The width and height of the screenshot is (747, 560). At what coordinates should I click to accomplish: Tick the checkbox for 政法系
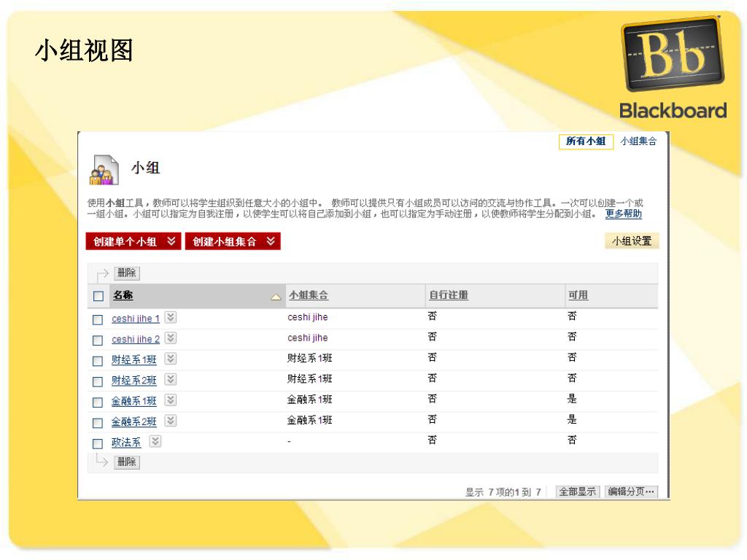(x=98, y=444)
